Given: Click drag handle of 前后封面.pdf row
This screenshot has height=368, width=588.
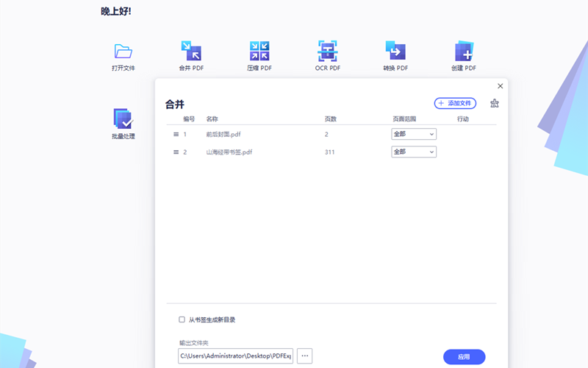Looking at the screenshot, I should coord(176,134).
